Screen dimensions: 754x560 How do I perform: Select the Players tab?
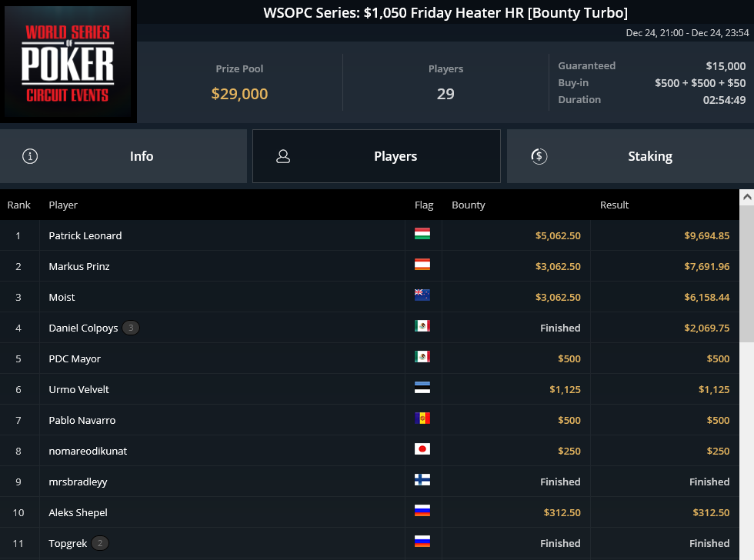(x=376, y=156)
